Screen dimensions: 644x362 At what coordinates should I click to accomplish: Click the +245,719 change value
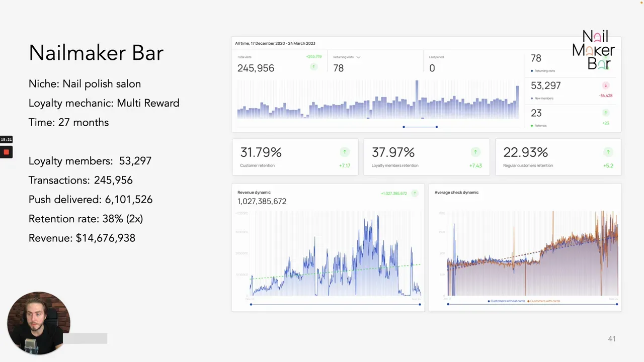(313, 57)
